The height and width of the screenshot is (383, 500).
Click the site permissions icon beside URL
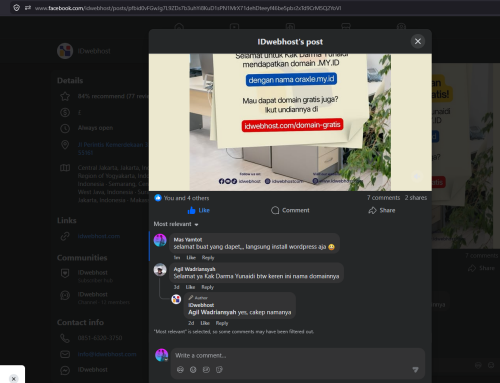coord(28,8)
